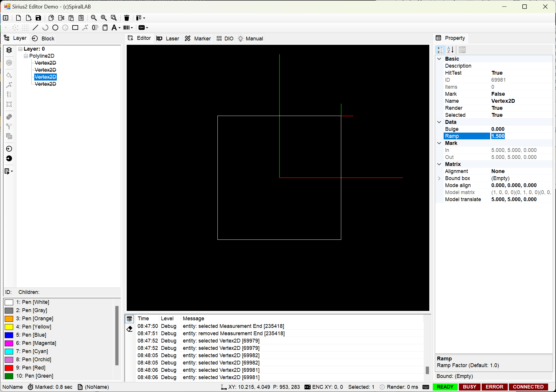
Task: Click the paint bucket sidebar icon
Action: [x=9, y=75]
